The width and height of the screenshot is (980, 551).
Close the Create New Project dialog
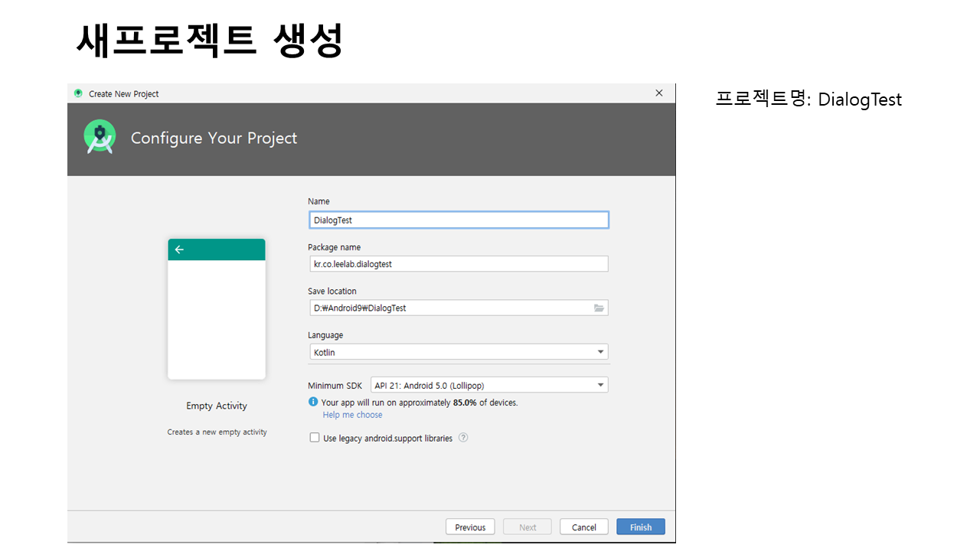click(x=658, y=93)
